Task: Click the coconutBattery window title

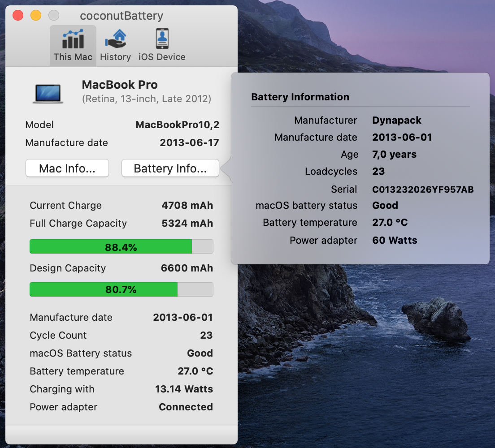Action: click(x=122, y=16)
